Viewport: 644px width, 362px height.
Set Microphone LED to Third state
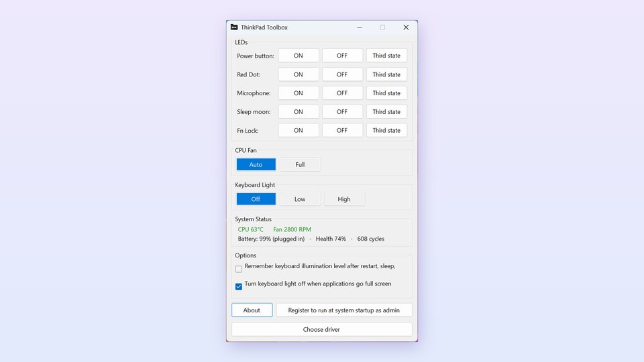pos(386,93)
